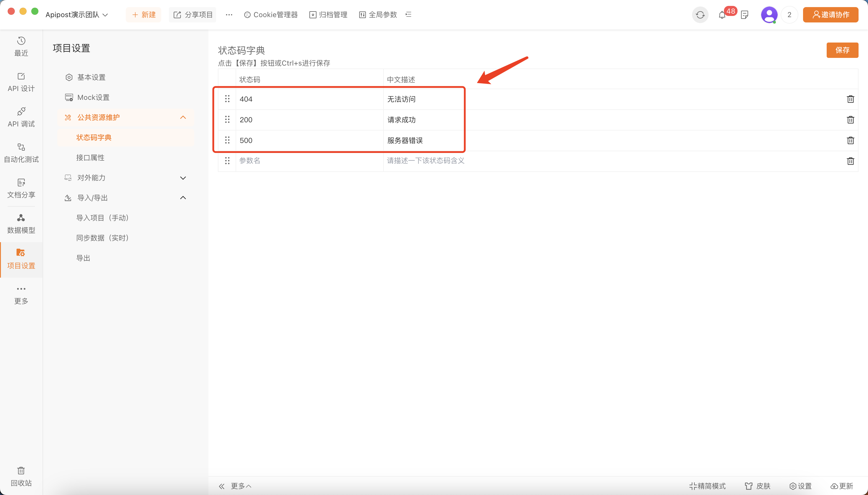Click the drag handle of the 500 row
Viewport: 868px width, 495px height.
tap(227, 140)
